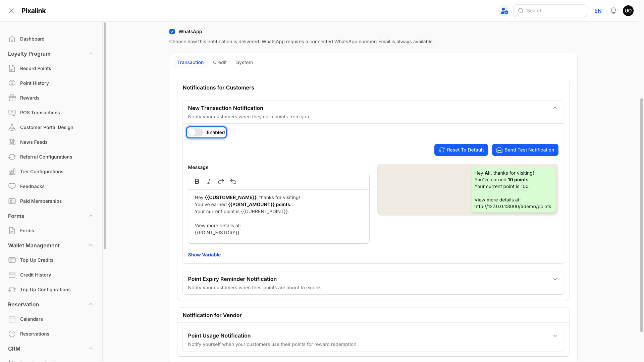Switch to the Credit tab
The width and height of the screenshot is (644, 362).
pyautogui.click(x=220, y=62)
